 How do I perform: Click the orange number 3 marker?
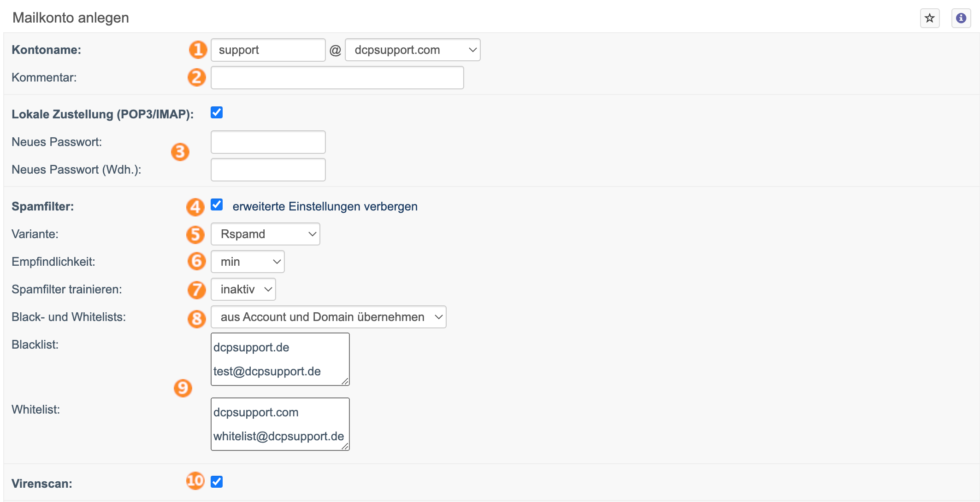pos(180,152)
